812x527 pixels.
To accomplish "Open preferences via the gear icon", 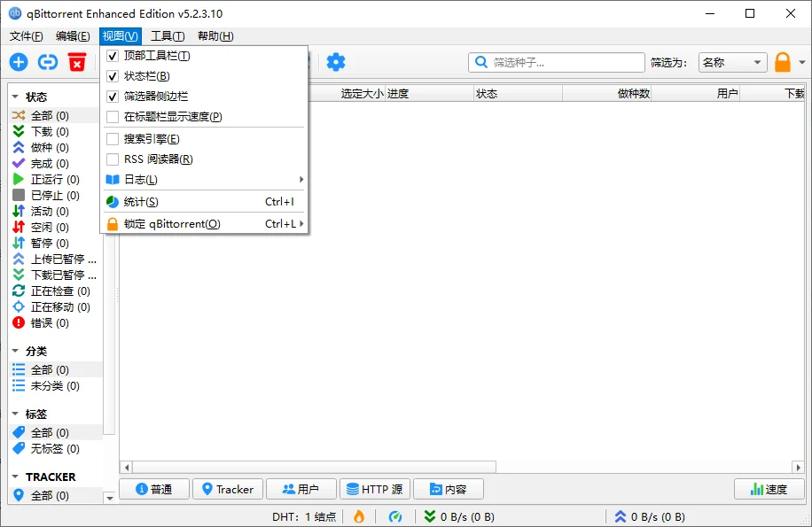I will coord(336,62).
